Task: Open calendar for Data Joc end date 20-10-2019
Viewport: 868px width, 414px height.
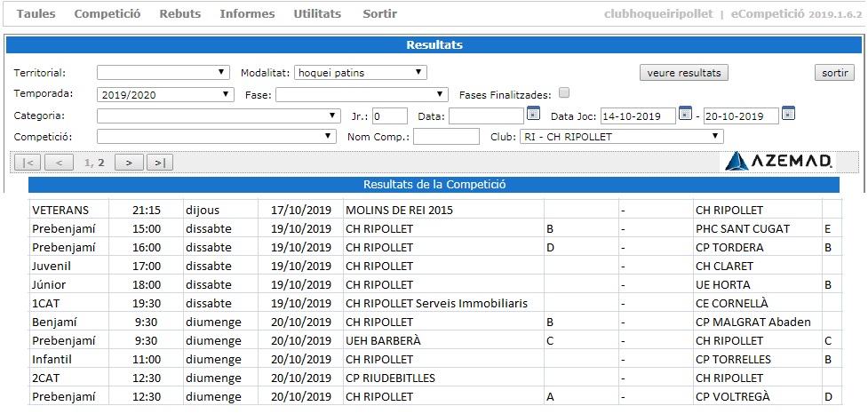Action: [788, 114]
